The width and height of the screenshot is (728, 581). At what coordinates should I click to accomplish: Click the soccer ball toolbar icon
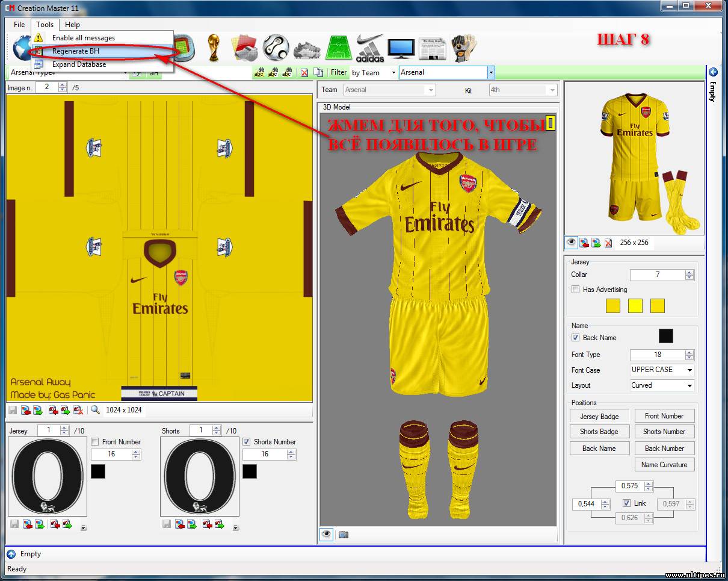[276, 47]
